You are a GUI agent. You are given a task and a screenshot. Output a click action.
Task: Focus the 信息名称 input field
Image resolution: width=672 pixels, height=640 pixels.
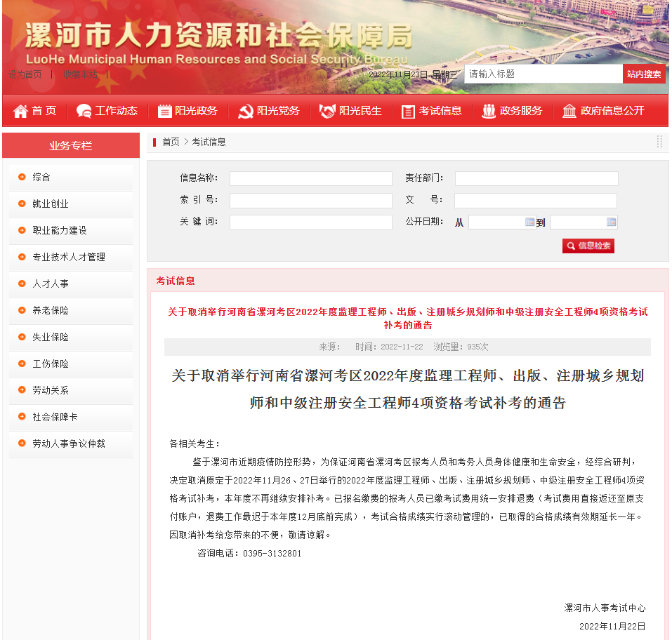[x=310, y=178]
